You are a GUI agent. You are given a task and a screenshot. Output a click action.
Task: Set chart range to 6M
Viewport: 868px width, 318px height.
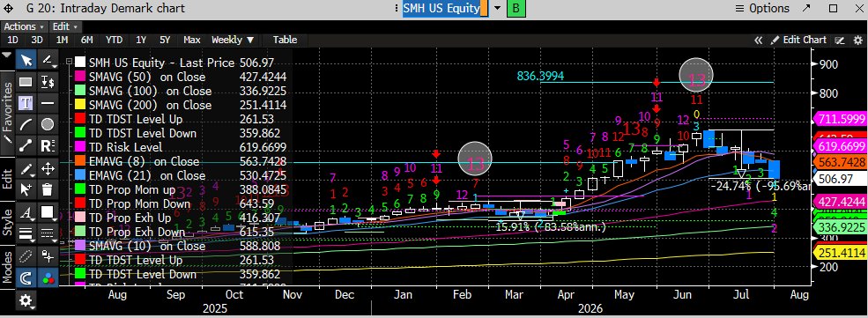click(86, 40)
